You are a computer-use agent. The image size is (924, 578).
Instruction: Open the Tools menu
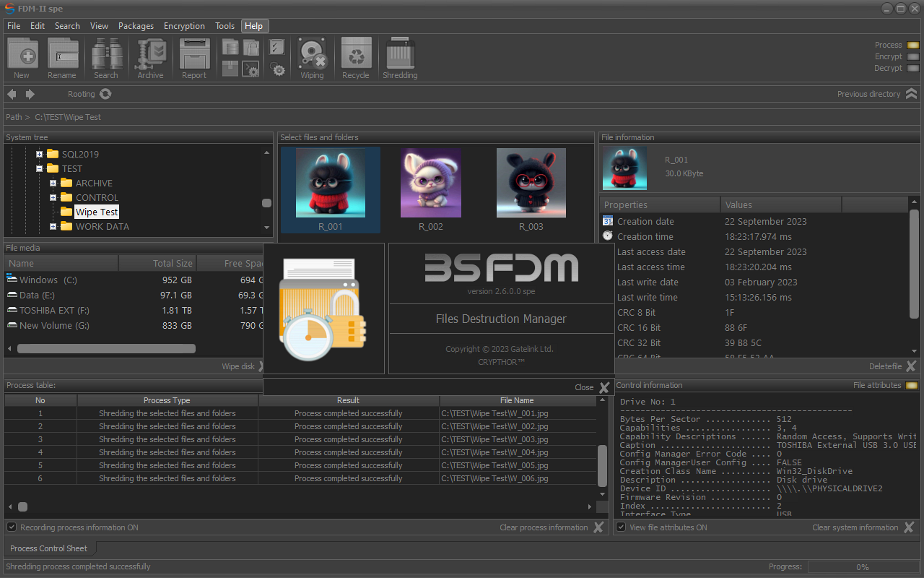225,26
